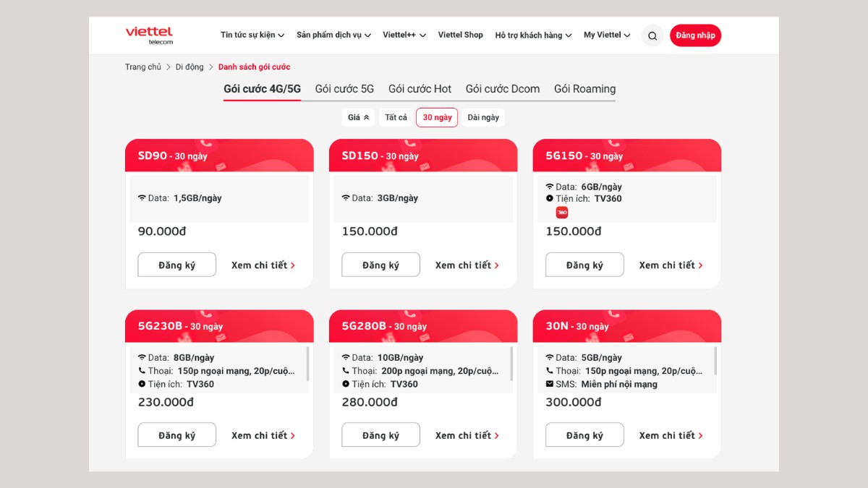This screenshot has width=868, height=488.
Task: Click the Viettel Telecom logo
Action: (149, 35)
